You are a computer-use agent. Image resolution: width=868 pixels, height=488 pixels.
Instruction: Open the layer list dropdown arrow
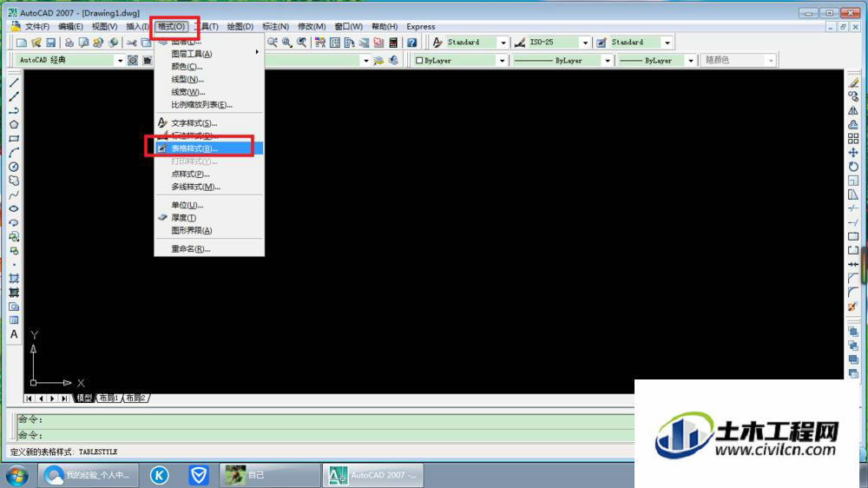point(365,61)
